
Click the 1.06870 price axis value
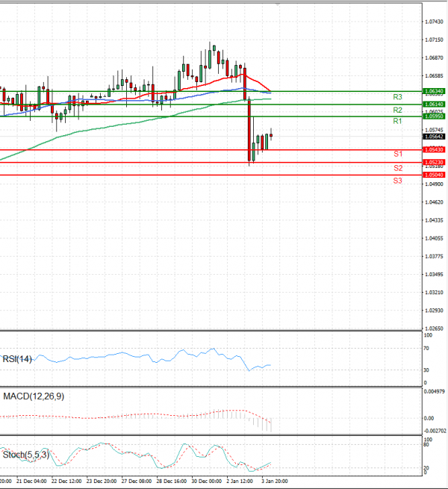click(434, 57)
